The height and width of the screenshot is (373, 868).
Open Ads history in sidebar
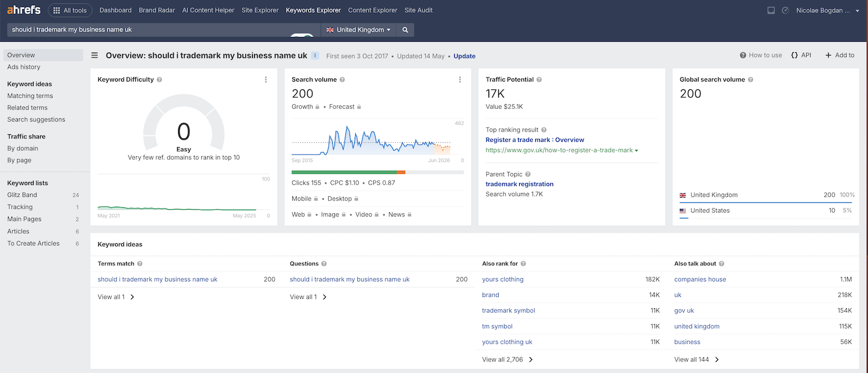click(x=24, y=67)
